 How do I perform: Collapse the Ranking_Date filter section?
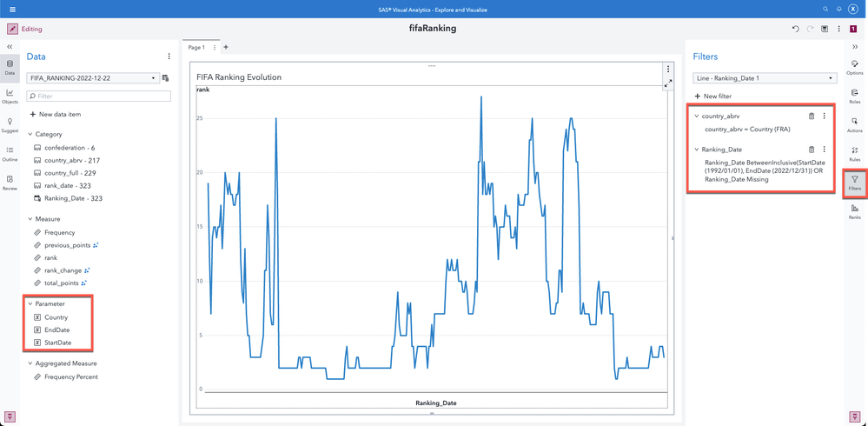(x=696, y=150)
